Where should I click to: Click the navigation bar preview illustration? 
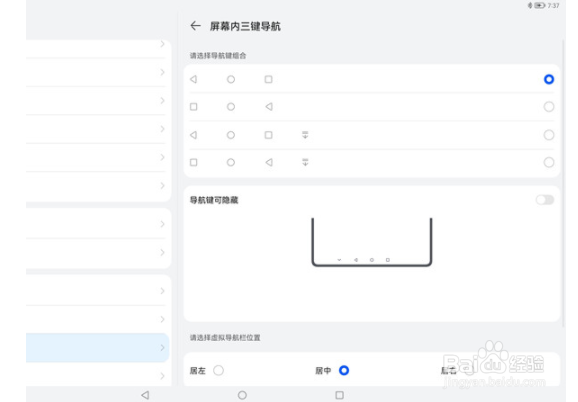[x=372, y=242]
